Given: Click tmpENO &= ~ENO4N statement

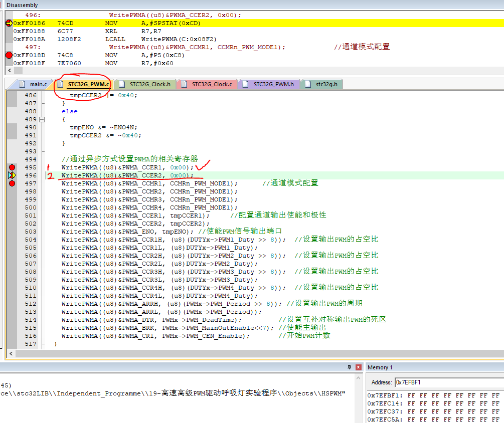Looking at the screenshot, I should (x=103, y=127).
